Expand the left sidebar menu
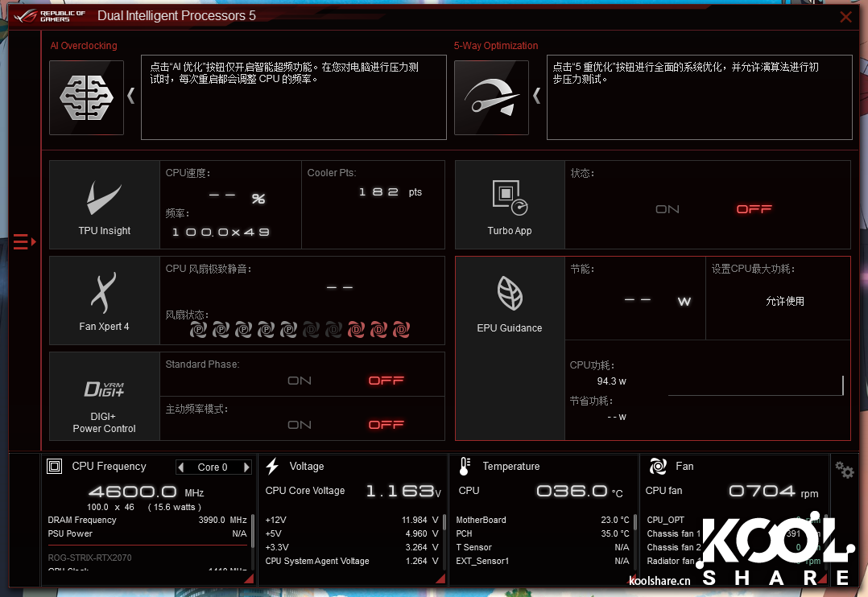The width and height of the screenshot is (868, 597). 24,241
